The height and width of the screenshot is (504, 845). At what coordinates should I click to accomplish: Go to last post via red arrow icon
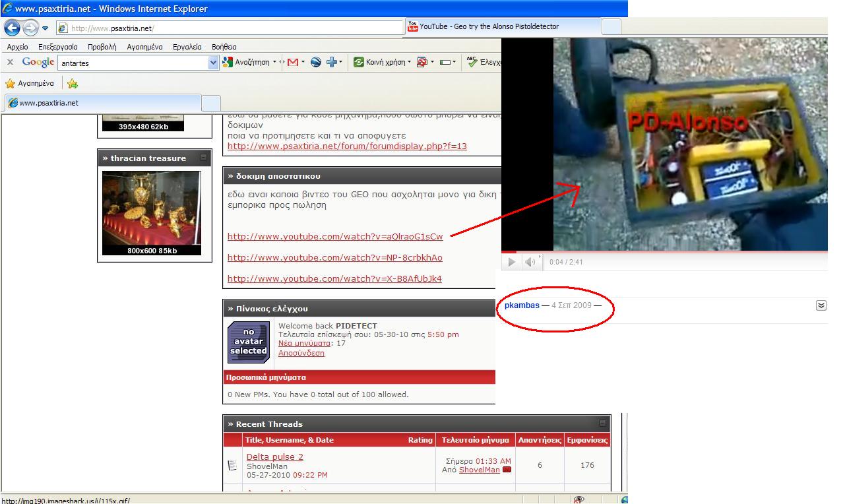(507, 470)
